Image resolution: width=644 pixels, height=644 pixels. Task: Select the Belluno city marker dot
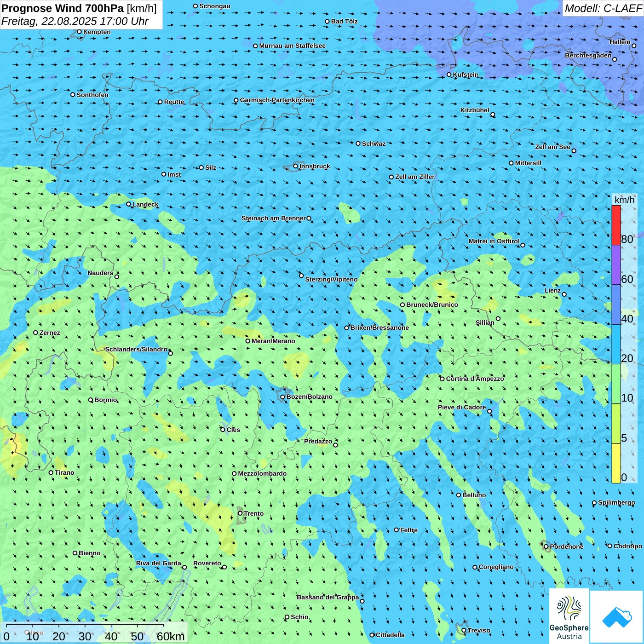458,495
